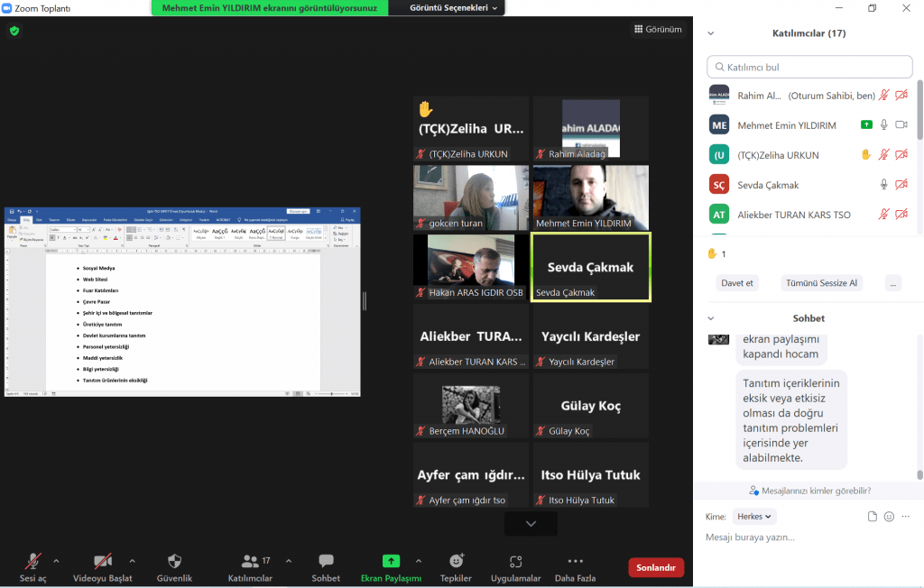Click the Katılımcı bul search field

(x=809, y=67)
